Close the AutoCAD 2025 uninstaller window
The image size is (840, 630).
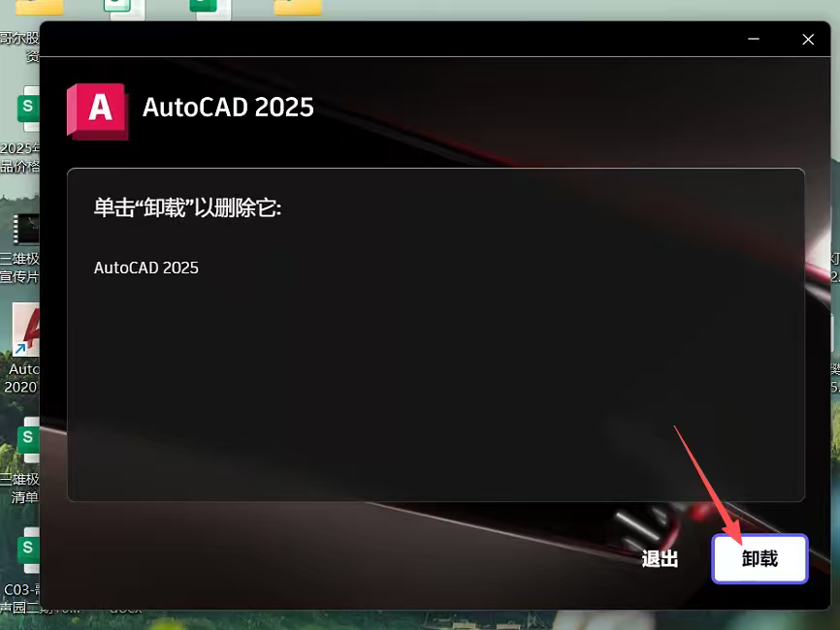point(807,40)
